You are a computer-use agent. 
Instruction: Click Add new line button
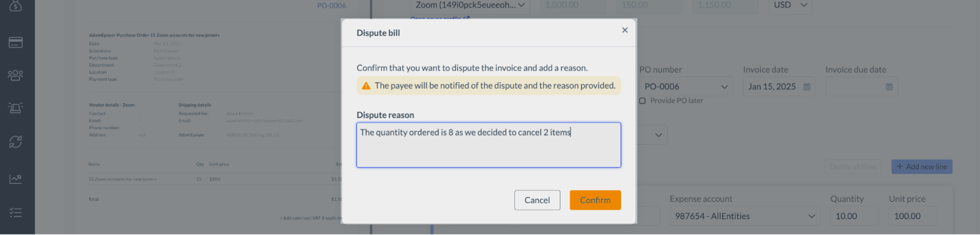pyautogui.click(x=922, y=167)
